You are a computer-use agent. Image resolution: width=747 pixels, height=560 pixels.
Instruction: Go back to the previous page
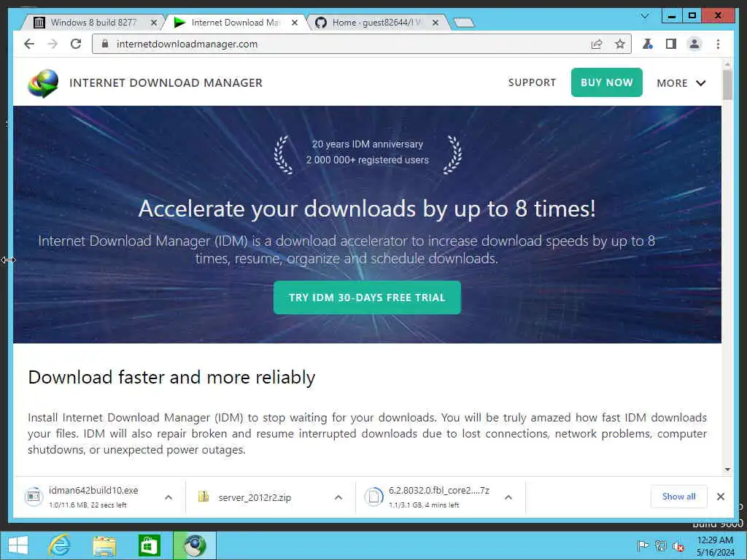pyautogui.click(x=29, y=44)
